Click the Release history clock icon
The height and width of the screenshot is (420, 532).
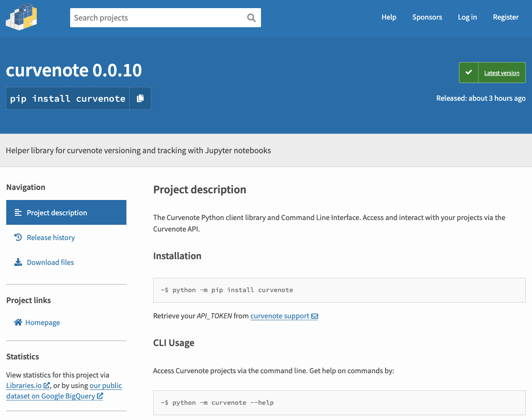[18, 237]
